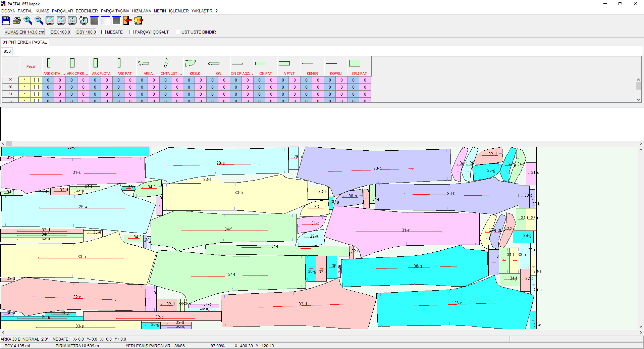Click the printer icon in the toolbar
Viewport: 644px width, 349px height.
[x=17, y=21]
